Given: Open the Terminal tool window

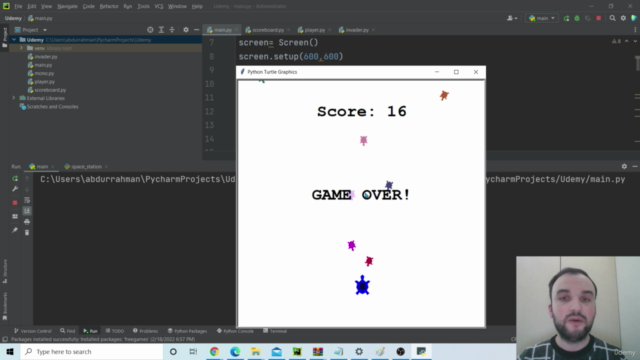Looking at the screenshot, I should (275, 331).
